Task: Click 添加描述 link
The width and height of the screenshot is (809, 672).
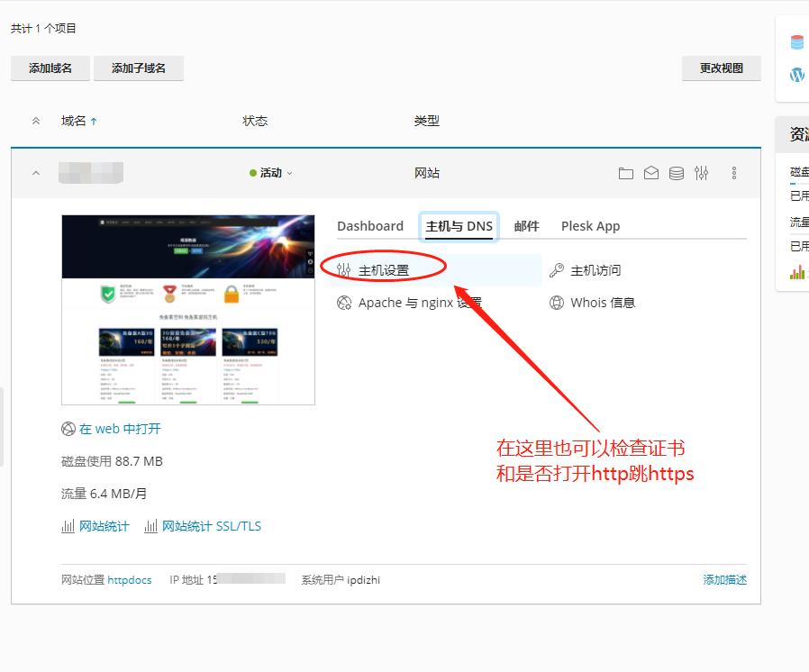Action: point(725,580)
